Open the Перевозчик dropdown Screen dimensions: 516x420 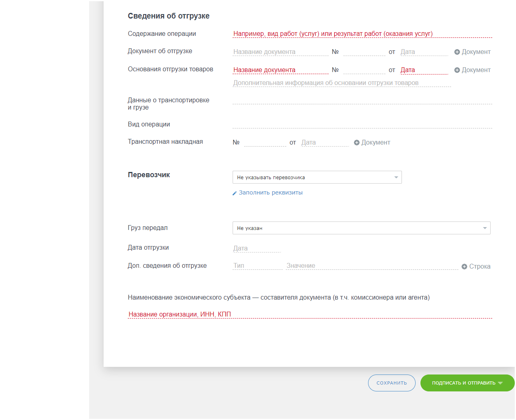click(317, 177)
